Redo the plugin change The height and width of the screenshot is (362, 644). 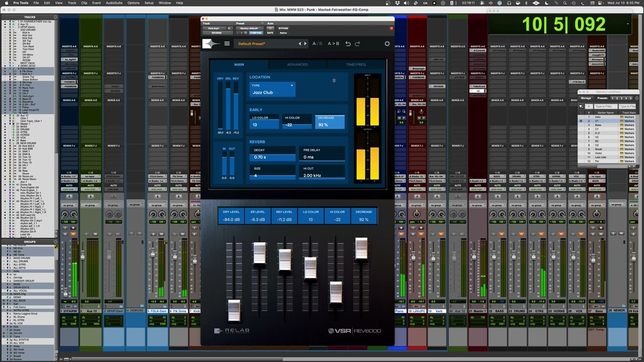tap(357, 44)
